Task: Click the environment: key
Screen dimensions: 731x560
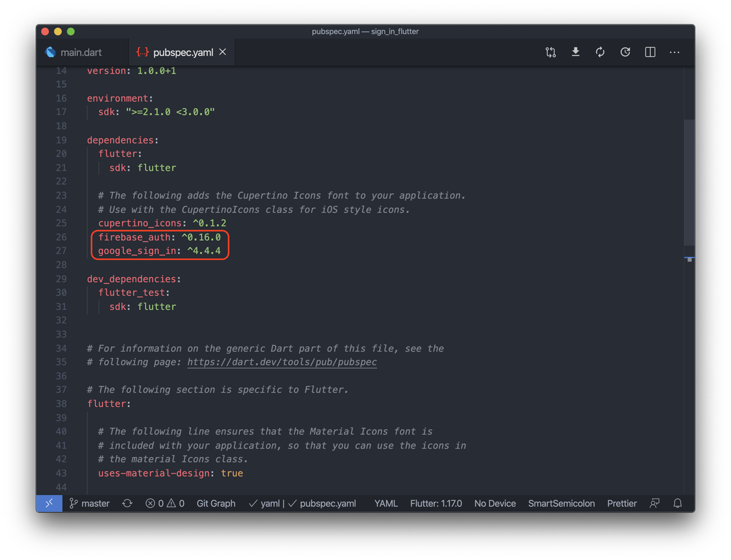Action: coord(120,98)
